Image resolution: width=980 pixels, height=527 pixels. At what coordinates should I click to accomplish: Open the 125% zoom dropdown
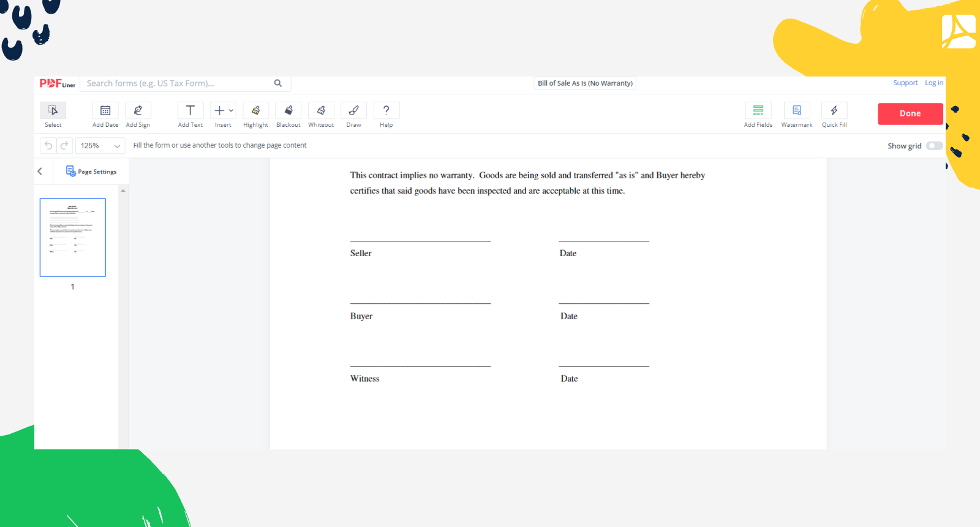[100, 146]
